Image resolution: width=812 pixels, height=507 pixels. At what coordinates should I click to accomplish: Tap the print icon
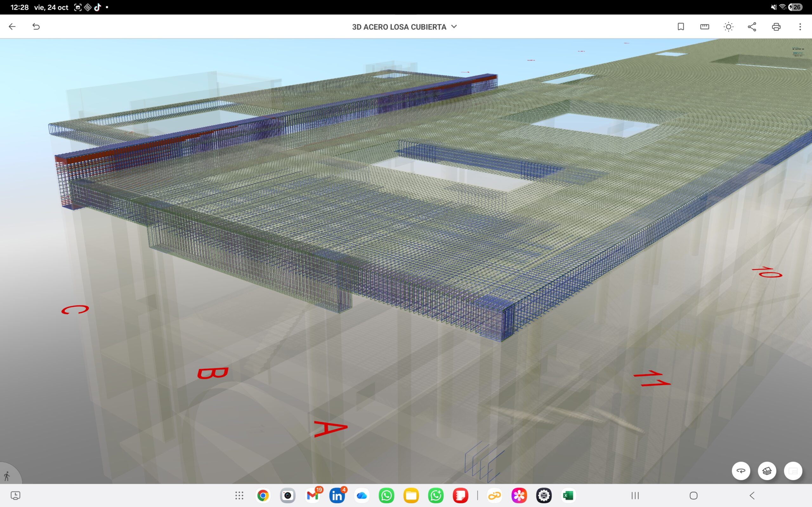tap(776, 27)
